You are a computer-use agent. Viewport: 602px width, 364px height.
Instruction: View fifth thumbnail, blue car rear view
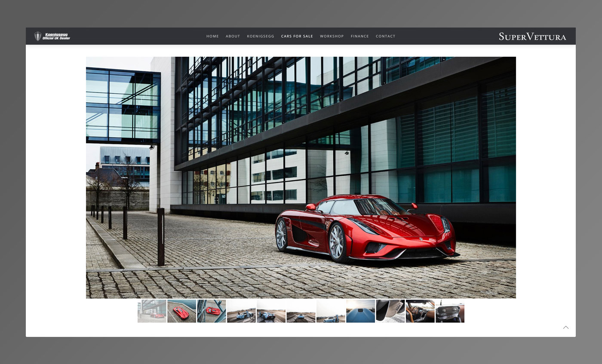point(271,311)
